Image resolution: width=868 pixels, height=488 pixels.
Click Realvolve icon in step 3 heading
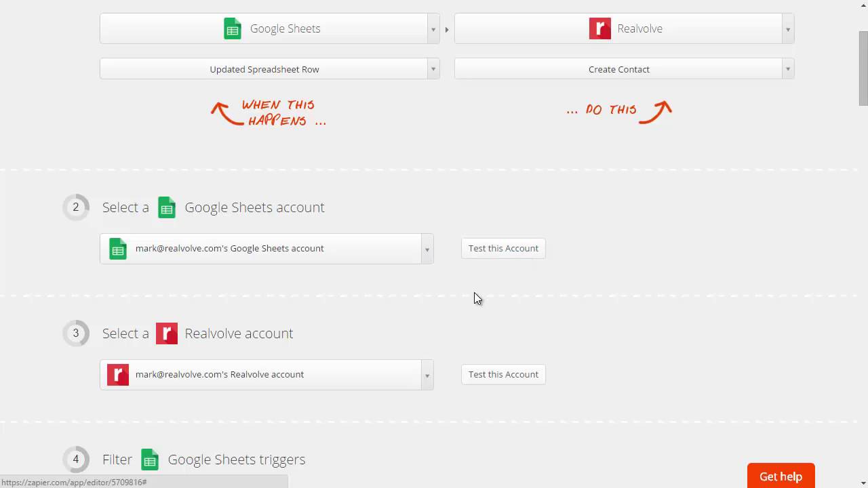coord(167,333)
